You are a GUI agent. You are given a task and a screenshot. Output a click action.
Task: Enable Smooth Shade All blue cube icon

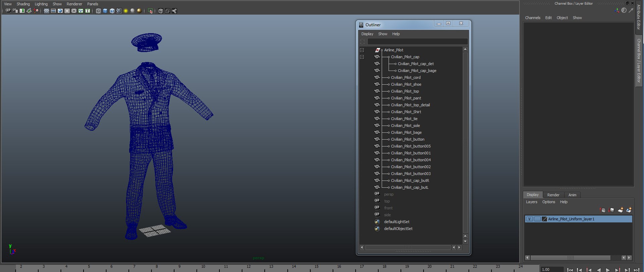tap(105, 11)
